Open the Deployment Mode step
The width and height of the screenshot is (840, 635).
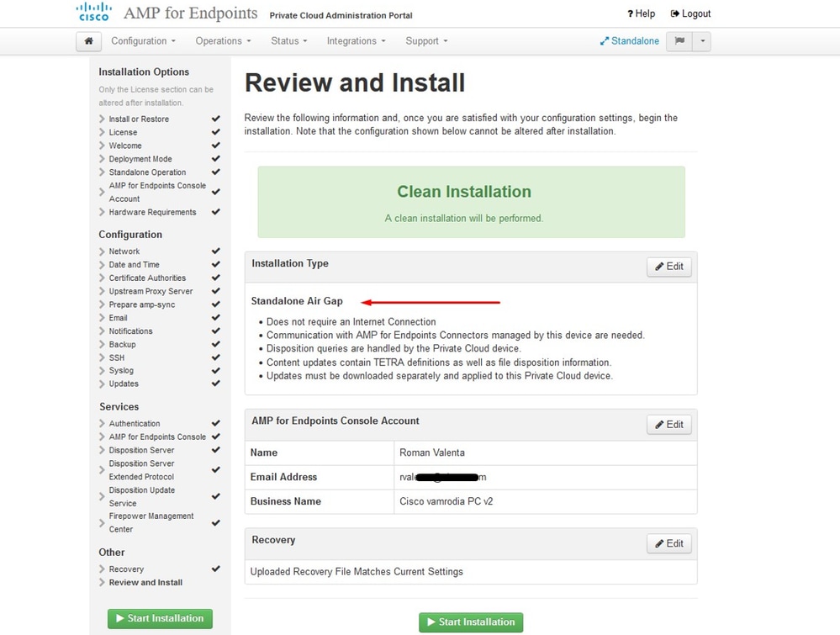coord(140,159)
